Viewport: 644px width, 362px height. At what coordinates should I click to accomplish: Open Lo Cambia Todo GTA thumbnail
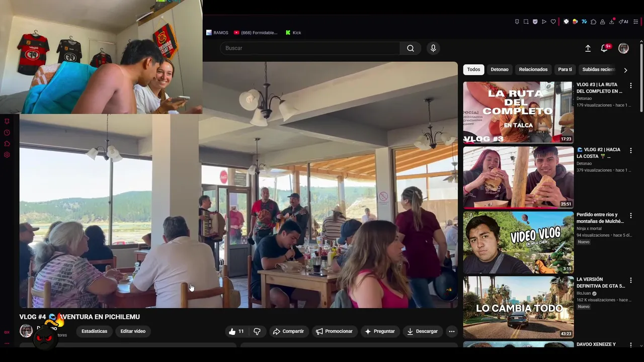tap(518, 307)
